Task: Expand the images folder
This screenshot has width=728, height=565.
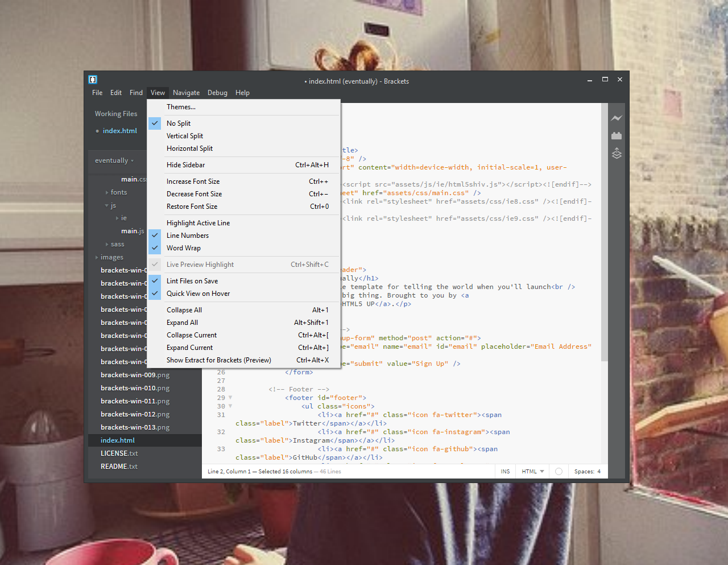Action: pyautogui.click(x=97, y=258)
